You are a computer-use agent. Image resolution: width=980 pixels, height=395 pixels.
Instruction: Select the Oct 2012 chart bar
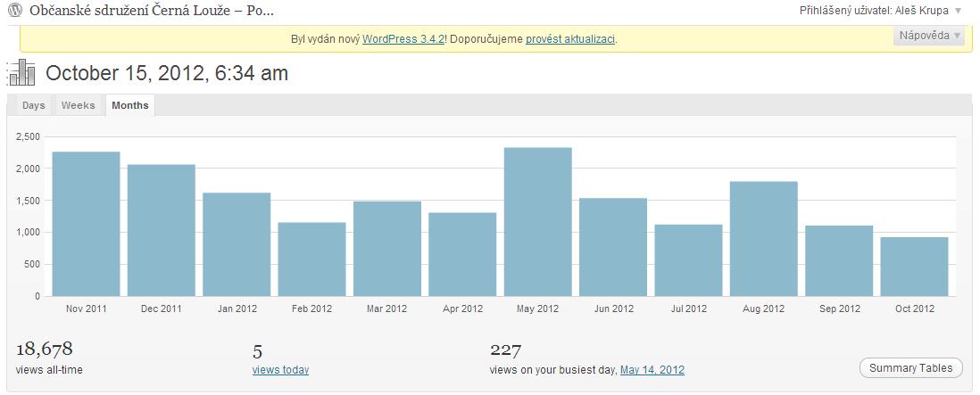[x=914, y=267]
